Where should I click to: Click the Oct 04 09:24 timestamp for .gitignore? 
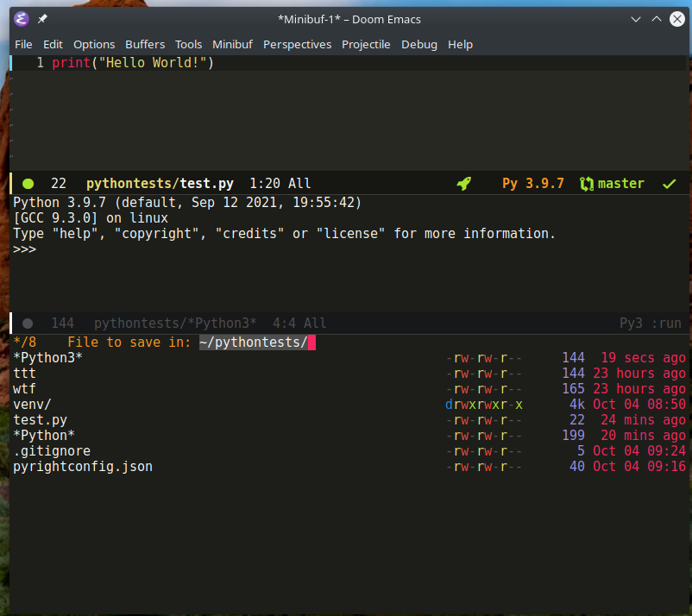click(x=639, y=451)
